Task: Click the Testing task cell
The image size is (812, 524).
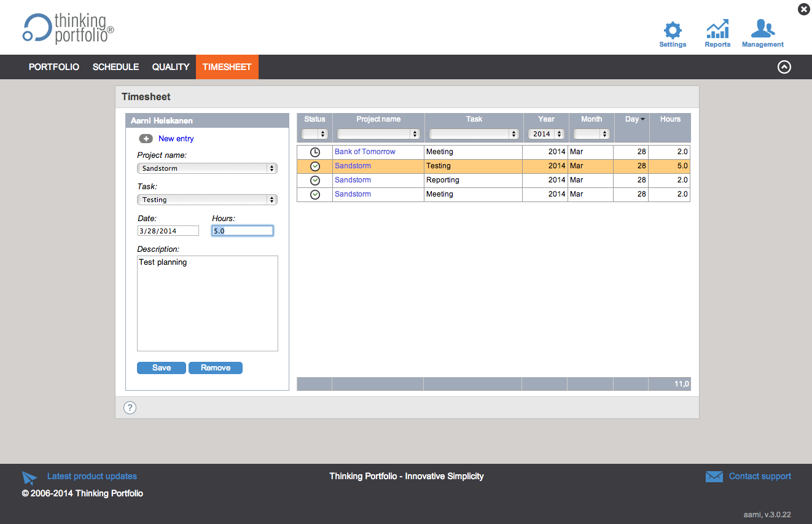Action: pos(474,166)
